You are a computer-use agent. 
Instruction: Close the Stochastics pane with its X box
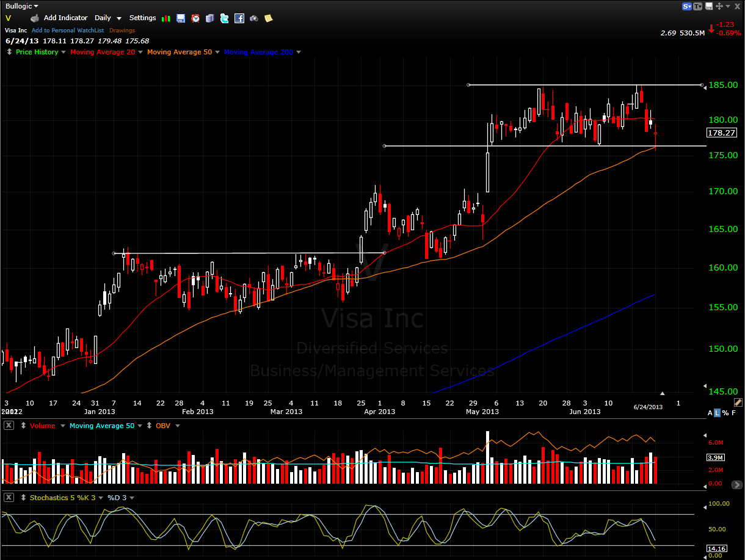click(x=9, y=498)
